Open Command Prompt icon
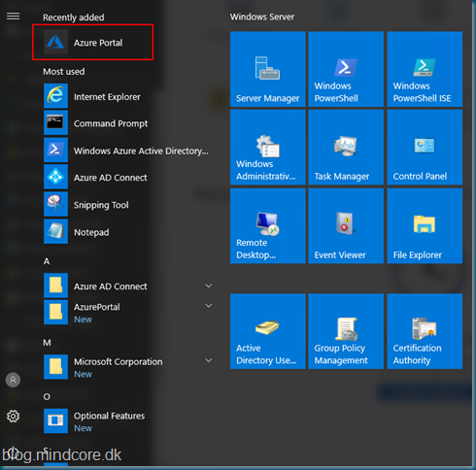 pyautogui.click(x=55, y=122)
